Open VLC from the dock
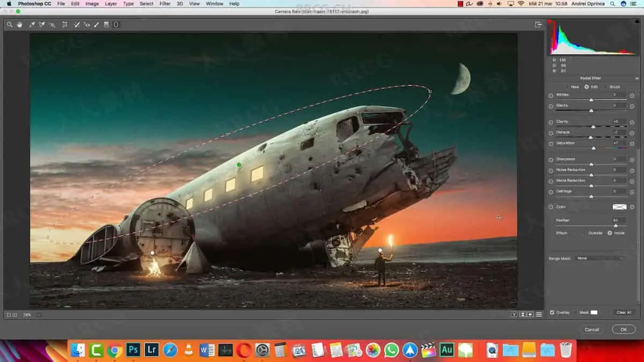Image resolution: width=644 pixels, height=362 pixels. click(188, 350)
